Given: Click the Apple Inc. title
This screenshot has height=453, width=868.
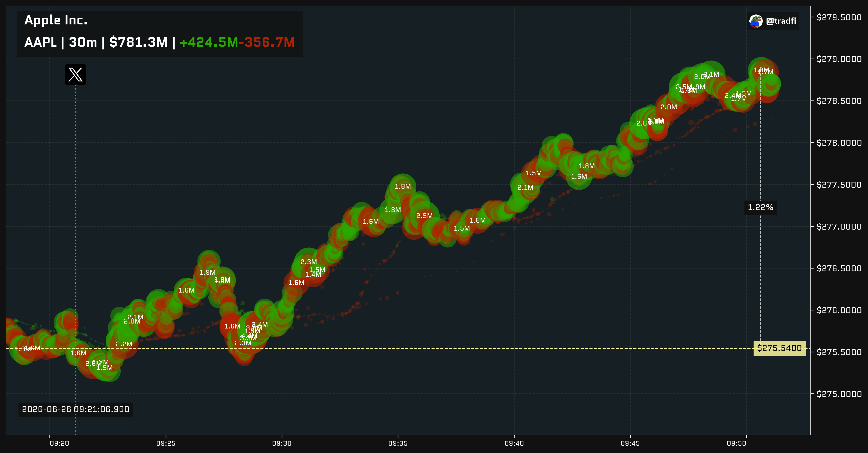Looking at the screenshot, I should coord(56,20).
